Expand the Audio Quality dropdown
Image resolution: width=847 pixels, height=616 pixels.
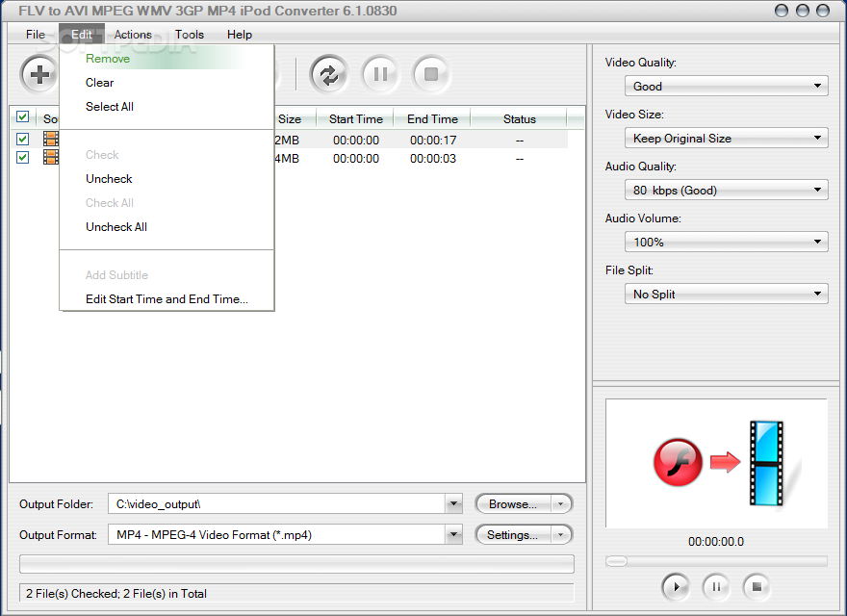click(x=726, y=190)
